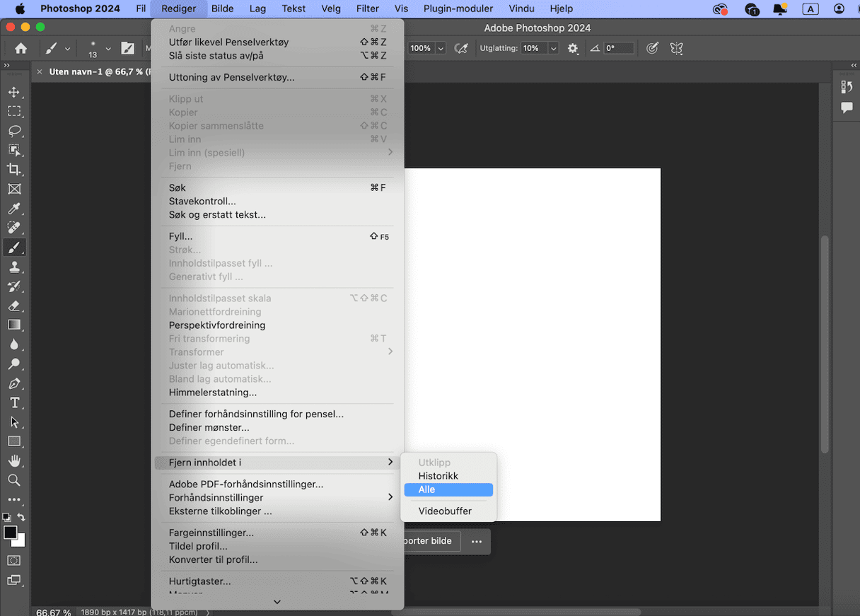Choose Videobuffer in the purge submenu
860x616 pixels.
pyautogui.click(x=448, y=511)
